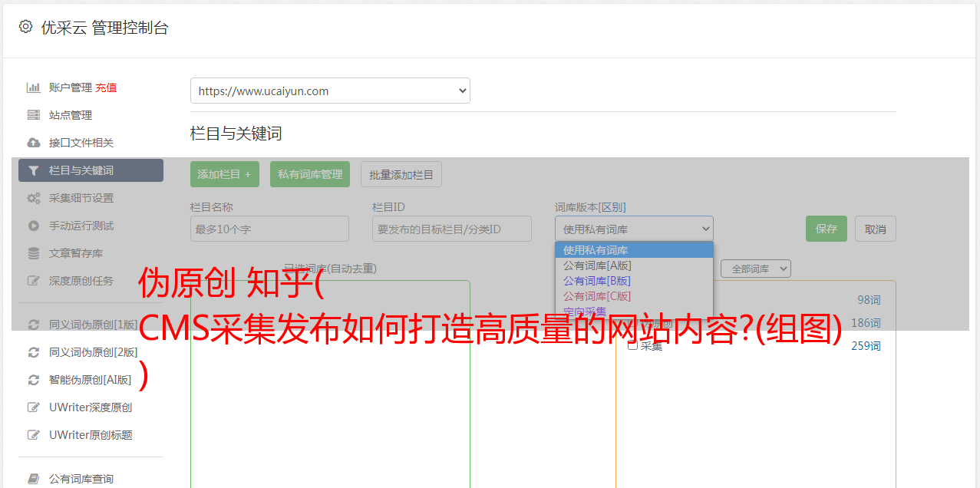Click the edit icon of UWriter原创标题
The image size is (980, 488).
33,435
